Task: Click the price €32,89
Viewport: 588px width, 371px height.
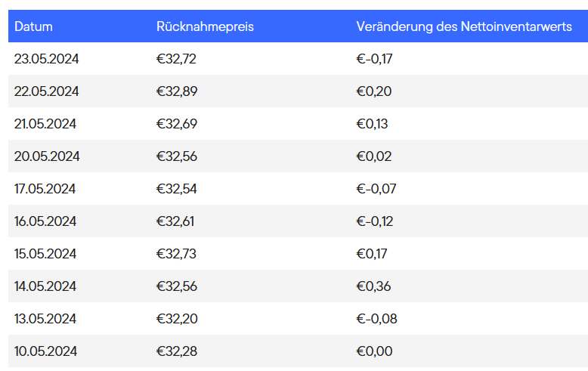Action: (177, 91)
